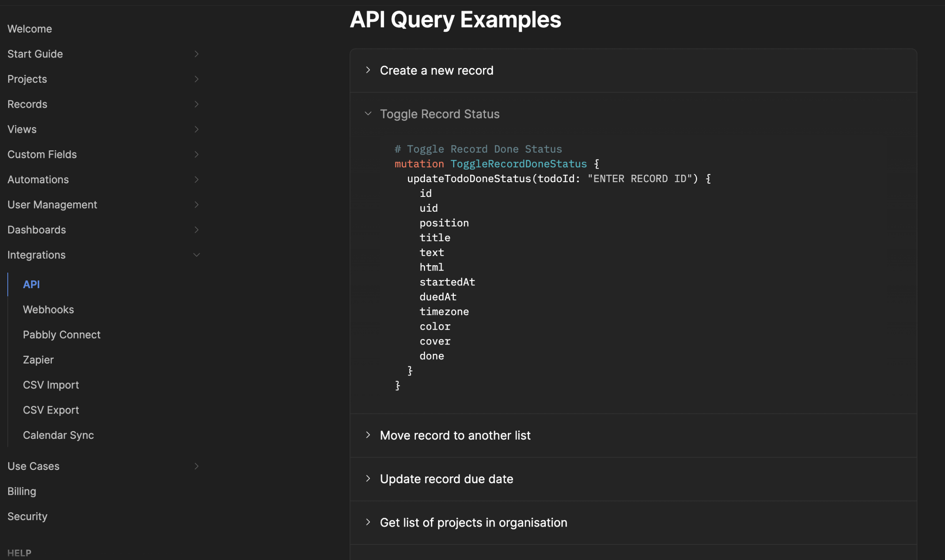Screen dimensions: 945x560
Task: Expand the Records chevron
Action: (196, 104)
